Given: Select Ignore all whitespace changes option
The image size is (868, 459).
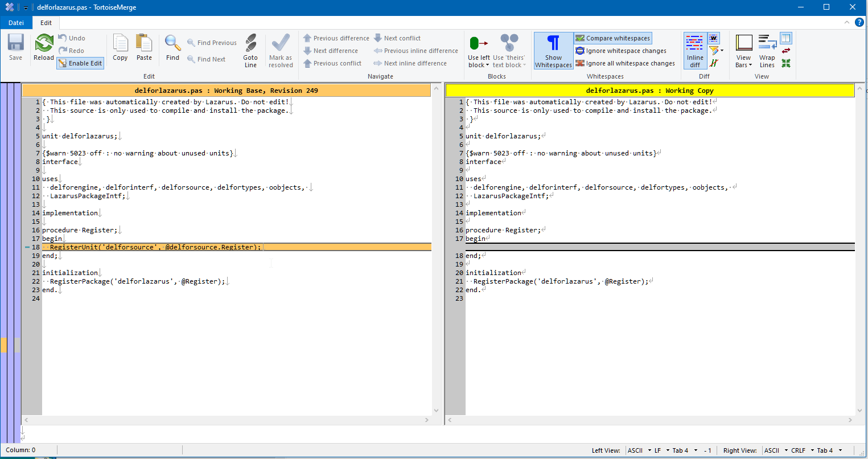Looking at the screenshot, I should (x=625, y=63).
